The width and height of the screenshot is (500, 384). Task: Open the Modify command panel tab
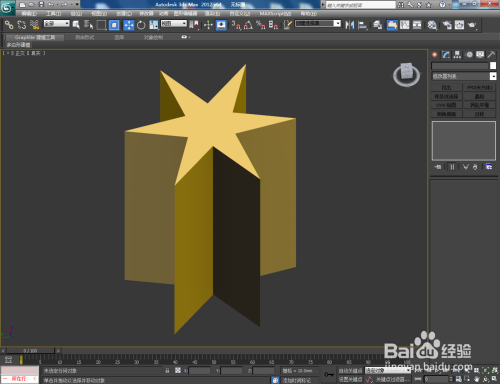click(x=446, y=55)
